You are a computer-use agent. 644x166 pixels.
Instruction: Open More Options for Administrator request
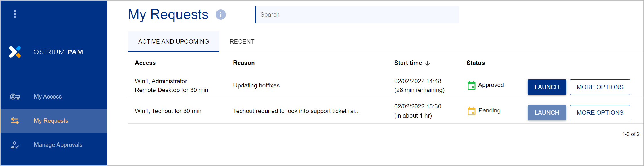coord(600,87)
